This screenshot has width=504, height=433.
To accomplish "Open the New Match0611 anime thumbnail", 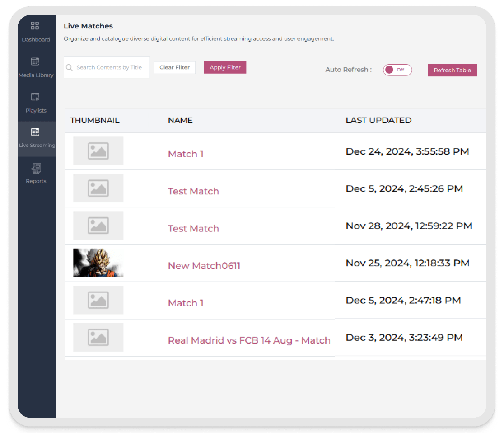I will (98, 263).
